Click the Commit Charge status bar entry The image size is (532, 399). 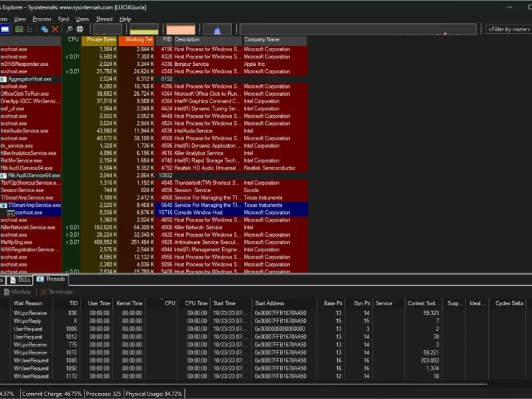[52, 394]
